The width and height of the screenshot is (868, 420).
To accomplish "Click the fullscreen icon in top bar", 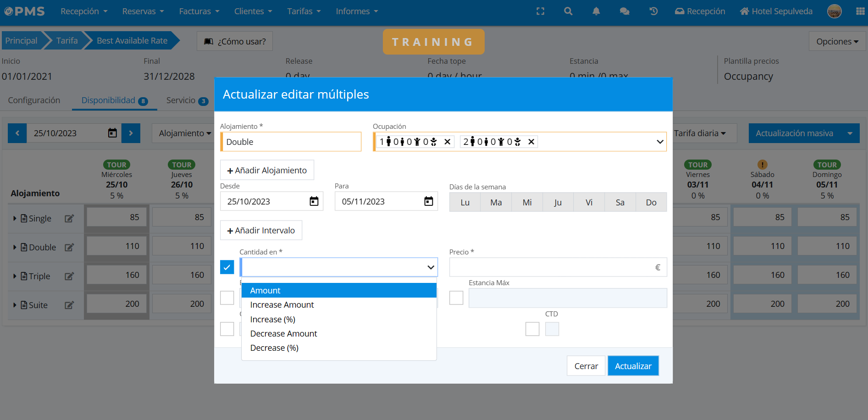I will 540,11.
